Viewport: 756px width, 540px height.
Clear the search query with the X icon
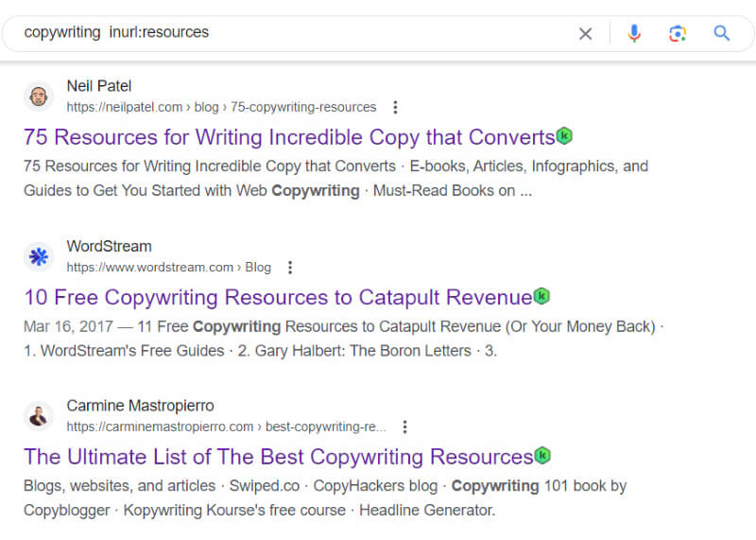(x=585, y=34)
